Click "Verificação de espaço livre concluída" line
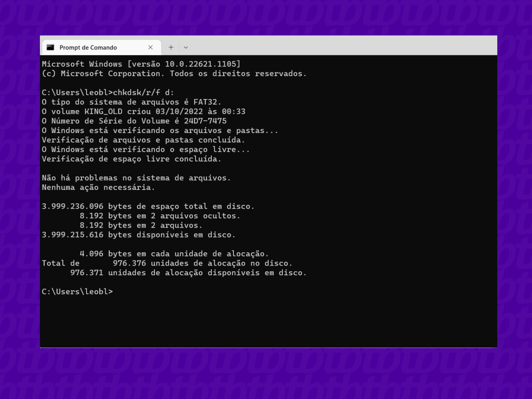532x399 pixels. pos(132,159)
